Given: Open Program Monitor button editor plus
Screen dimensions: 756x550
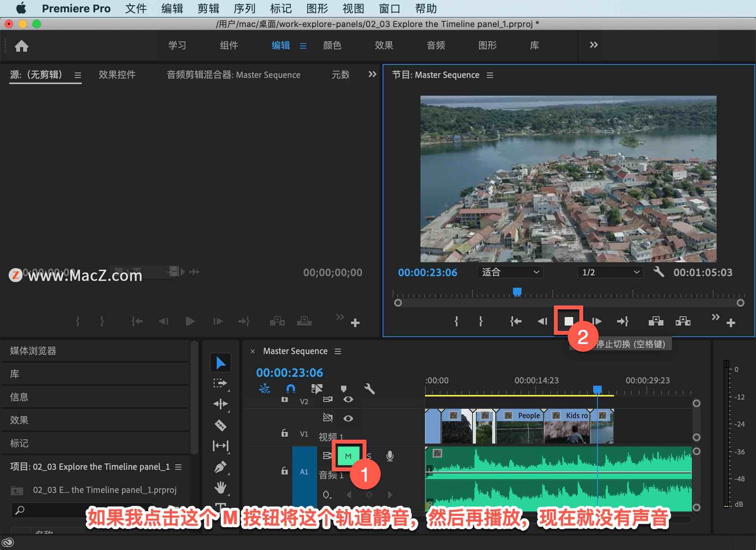Looking at the screenshot, I should point(731,323).
